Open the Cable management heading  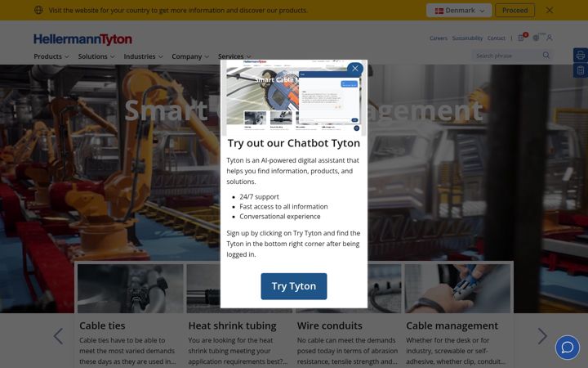tap(452, 325)
